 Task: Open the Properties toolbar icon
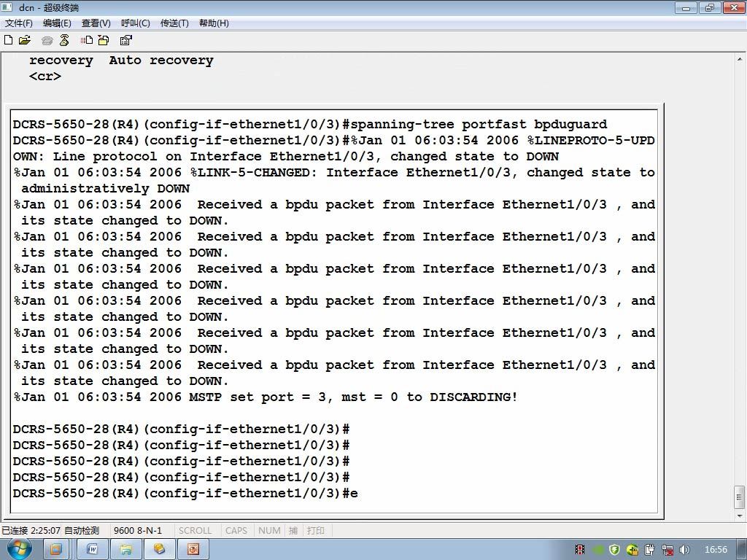point(125,41)
